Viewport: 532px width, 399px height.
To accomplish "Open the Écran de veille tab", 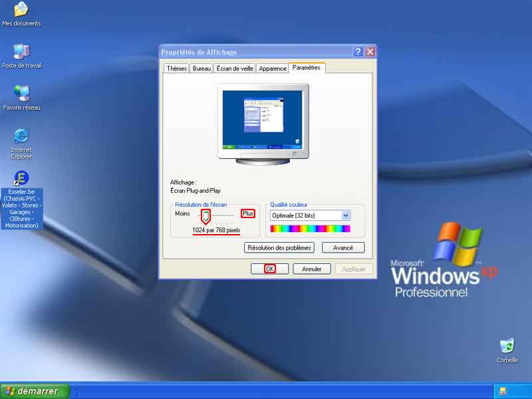I will (235, 68).
